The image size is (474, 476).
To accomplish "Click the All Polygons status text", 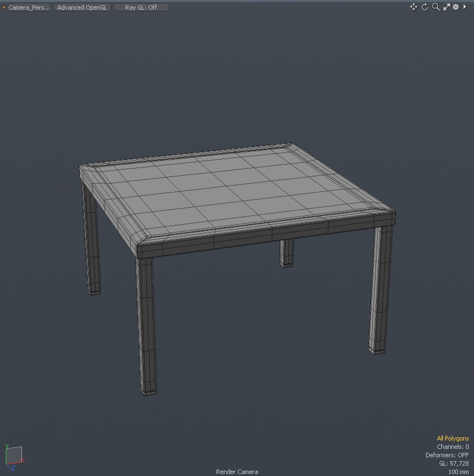I will tap(453, 439).
